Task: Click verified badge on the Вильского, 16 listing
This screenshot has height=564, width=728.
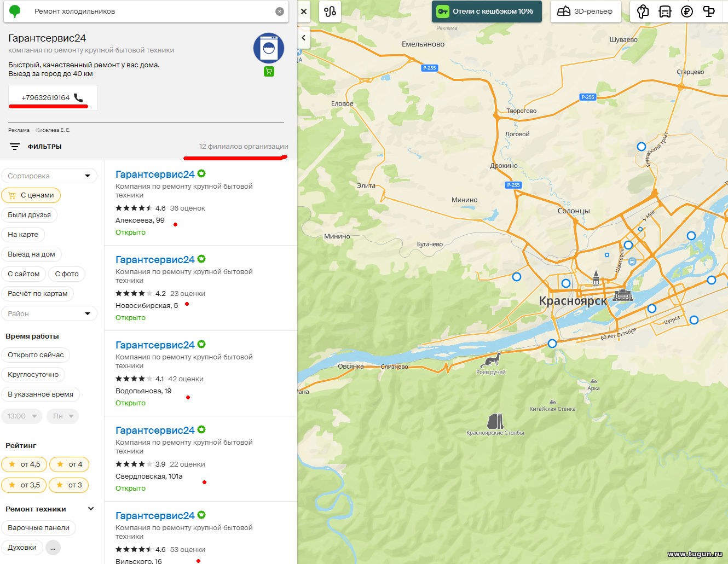Action: click(x=201, y=515)
